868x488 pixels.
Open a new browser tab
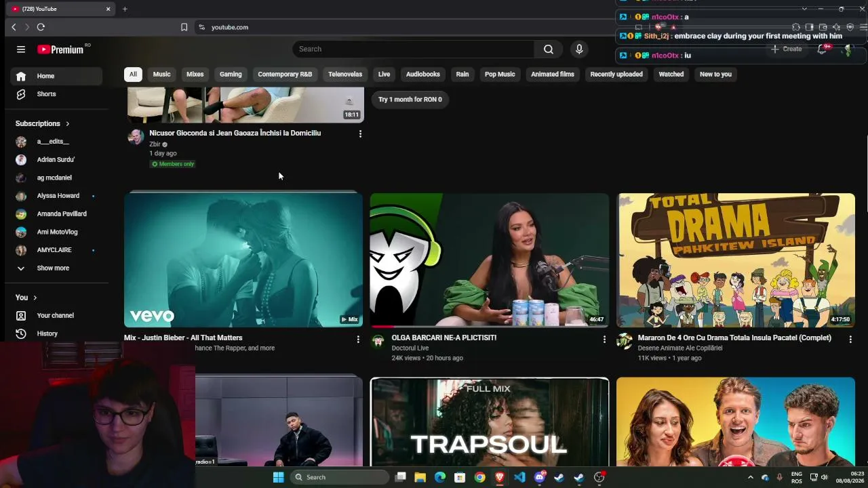coord(125,9)
